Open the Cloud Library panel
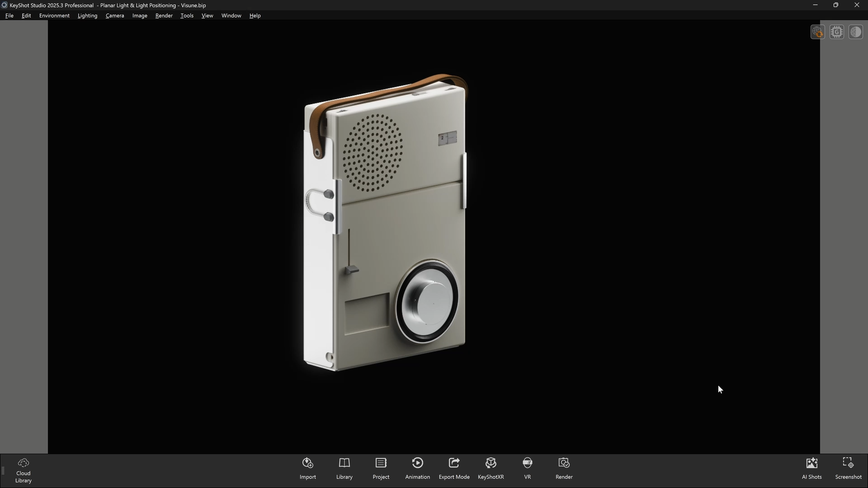The height and width of the screenshot is (488, 868). coord(23,470)
